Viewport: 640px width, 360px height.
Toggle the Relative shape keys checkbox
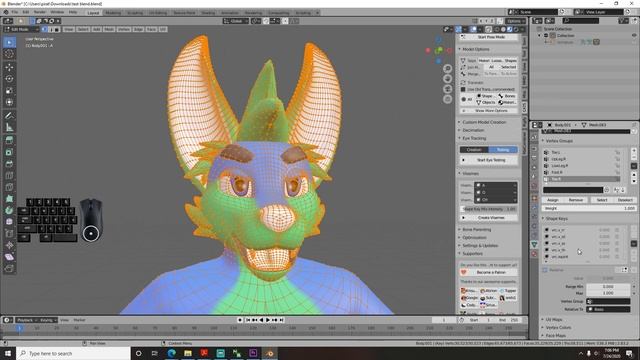point(545,270)
